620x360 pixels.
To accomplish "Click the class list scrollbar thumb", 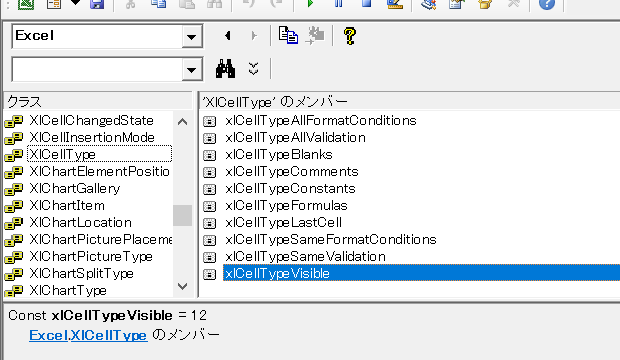I will tap(182, 215).
